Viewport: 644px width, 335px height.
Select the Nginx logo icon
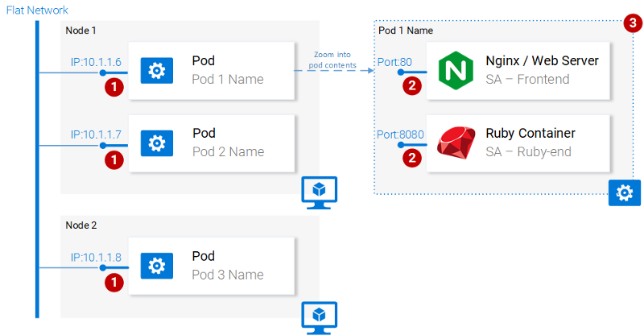pos(456,71)
